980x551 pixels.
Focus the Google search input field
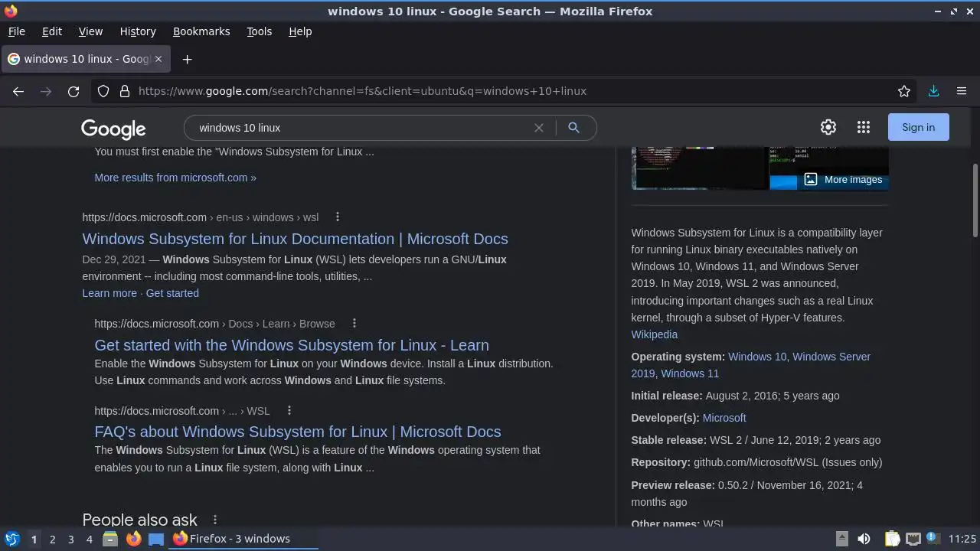point(360,128)
